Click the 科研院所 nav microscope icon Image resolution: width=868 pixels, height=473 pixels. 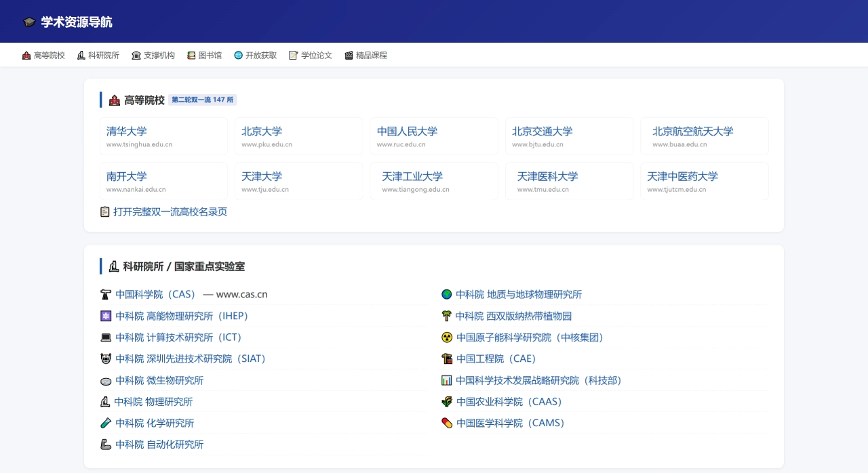pyautogui.click(x=81, y=56)
